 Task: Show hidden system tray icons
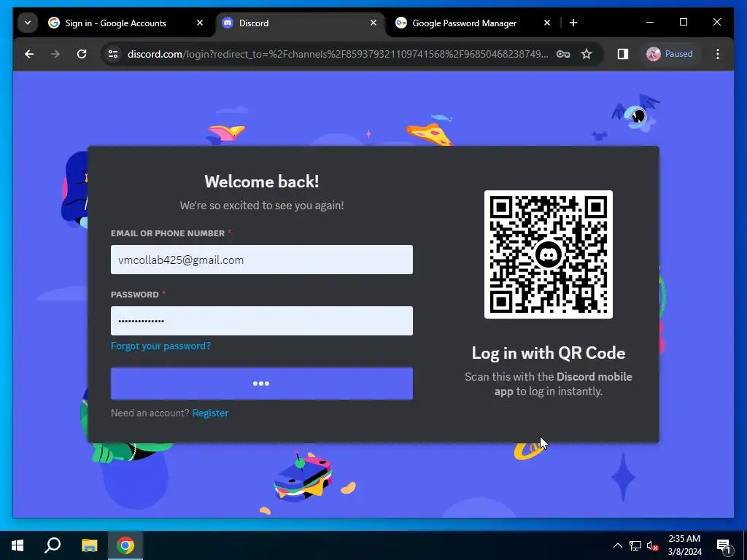pos(617,545)
